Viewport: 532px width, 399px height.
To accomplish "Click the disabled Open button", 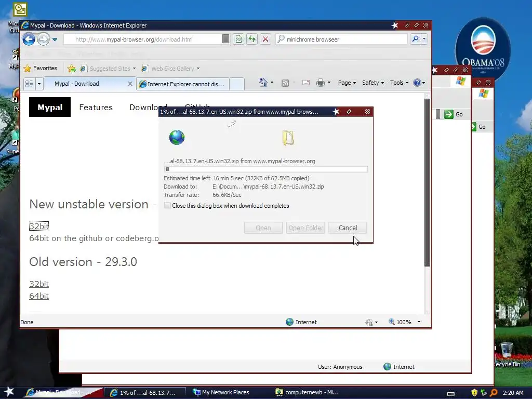I will click(263, 228).
